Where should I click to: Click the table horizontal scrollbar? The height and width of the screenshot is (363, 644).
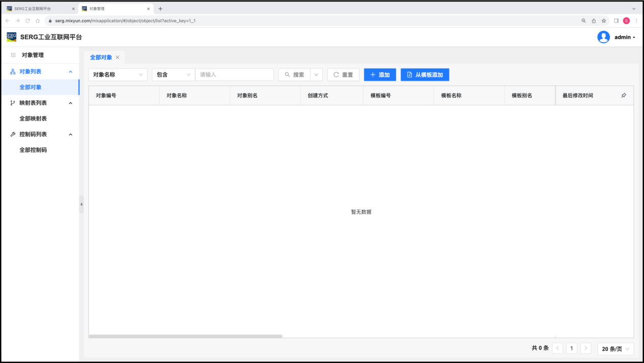186,336
